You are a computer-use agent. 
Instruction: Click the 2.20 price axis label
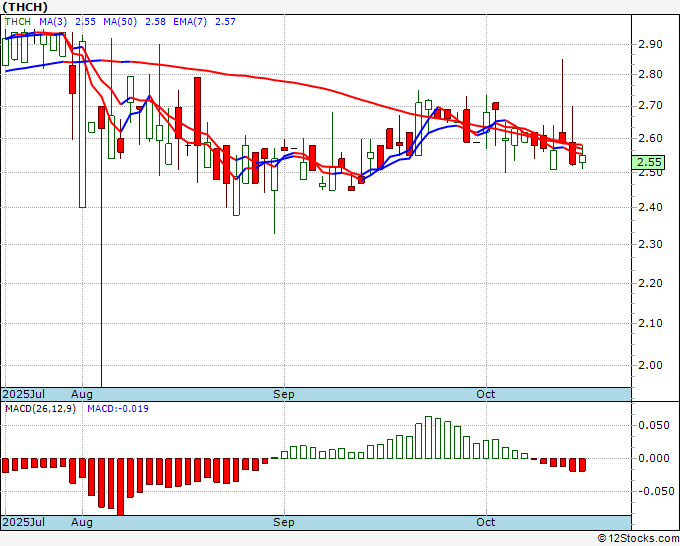(x=650, y=283)
